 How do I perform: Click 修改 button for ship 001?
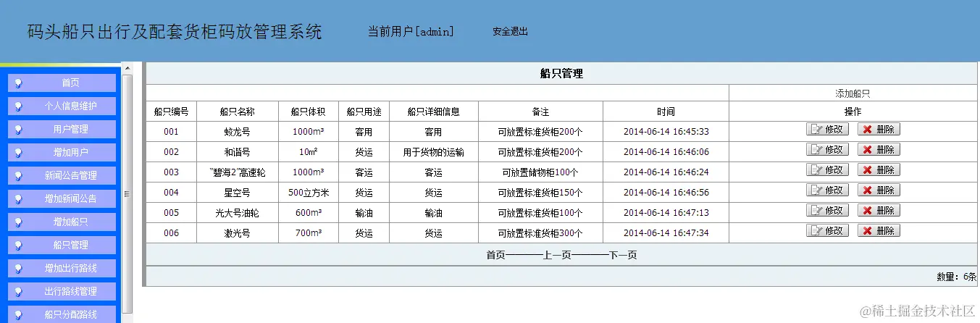click(827, 130)
